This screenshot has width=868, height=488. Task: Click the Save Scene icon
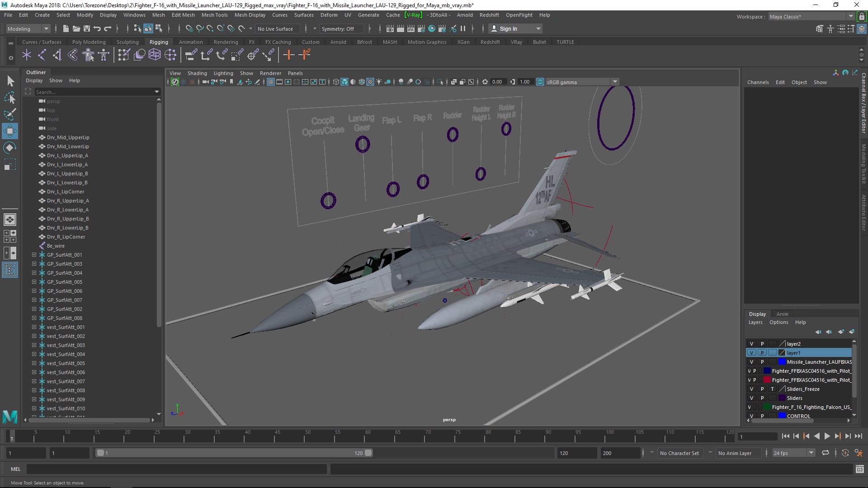(x=87, y=28)
